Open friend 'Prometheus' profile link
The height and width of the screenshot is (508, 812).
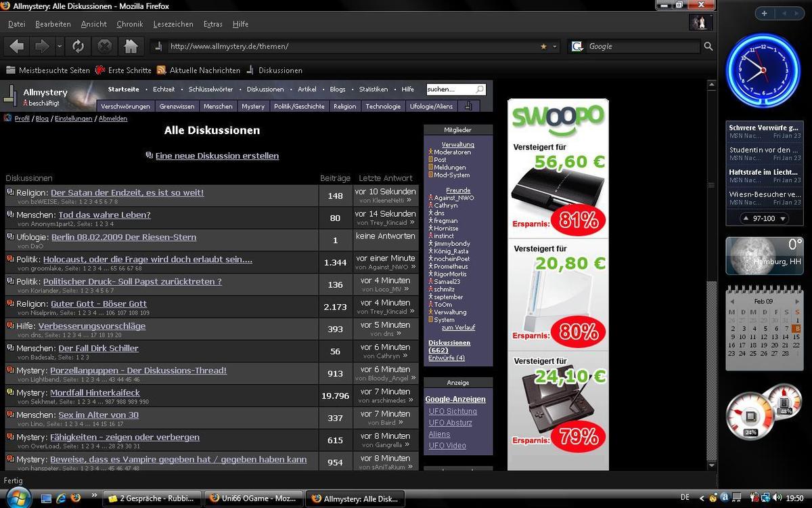pyautogui.click(x=451, y=266)
